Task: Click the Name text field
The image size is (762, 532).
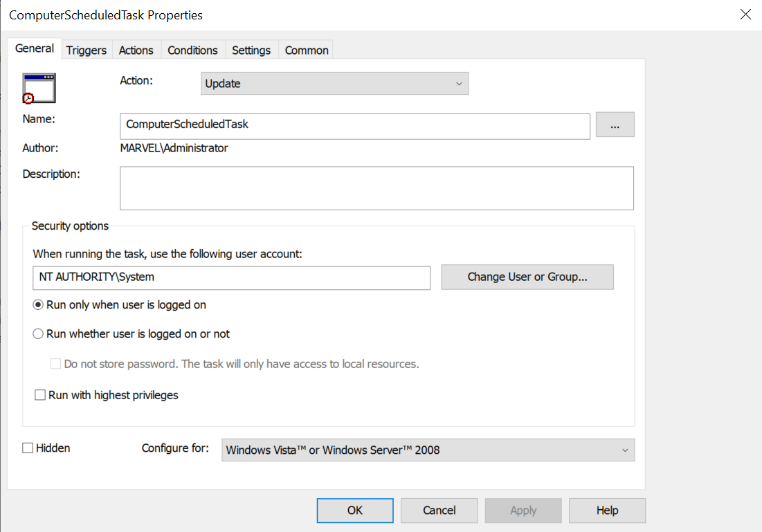Action: click(x=354, y=126)
